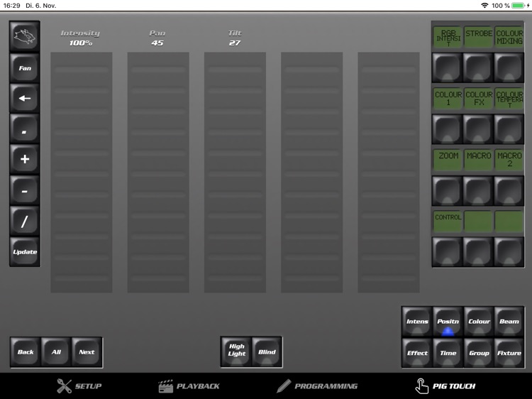Click the RGB INTENSIT green label
The image size is (532, 399).
(448, 37)
